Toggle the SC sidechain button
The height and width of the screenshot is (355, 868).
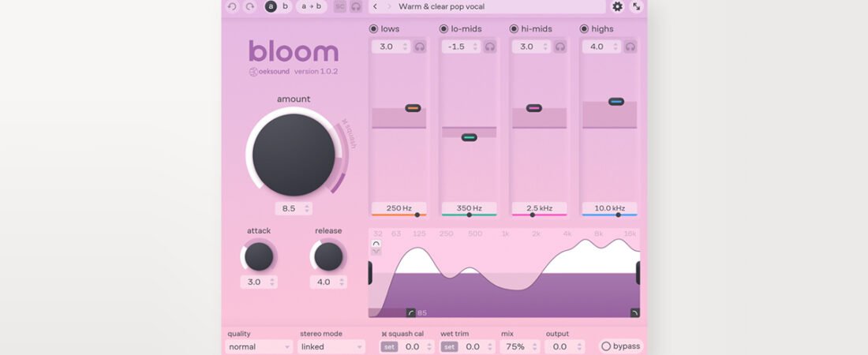pyautogui.click(x=340, y=6)
